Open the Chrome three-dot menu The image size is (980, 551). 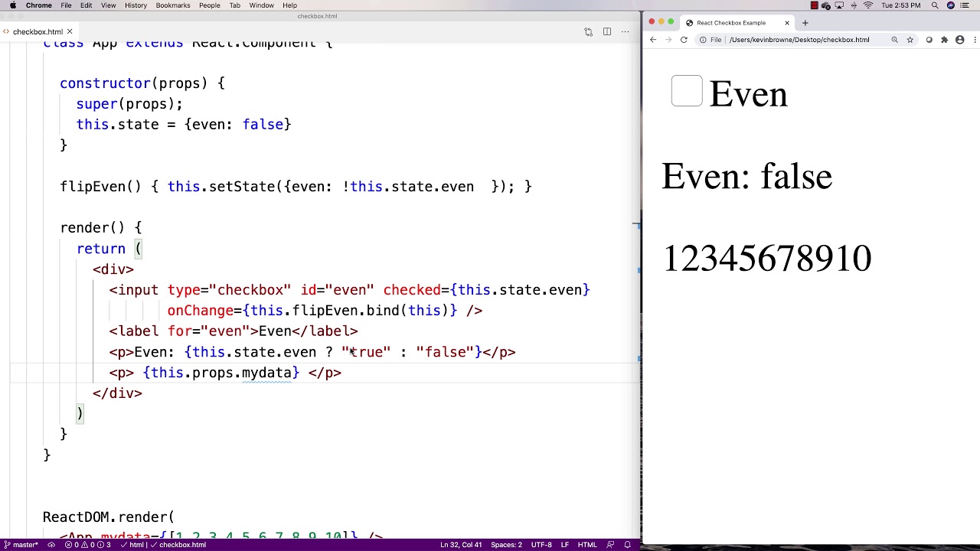pos(973,40)
